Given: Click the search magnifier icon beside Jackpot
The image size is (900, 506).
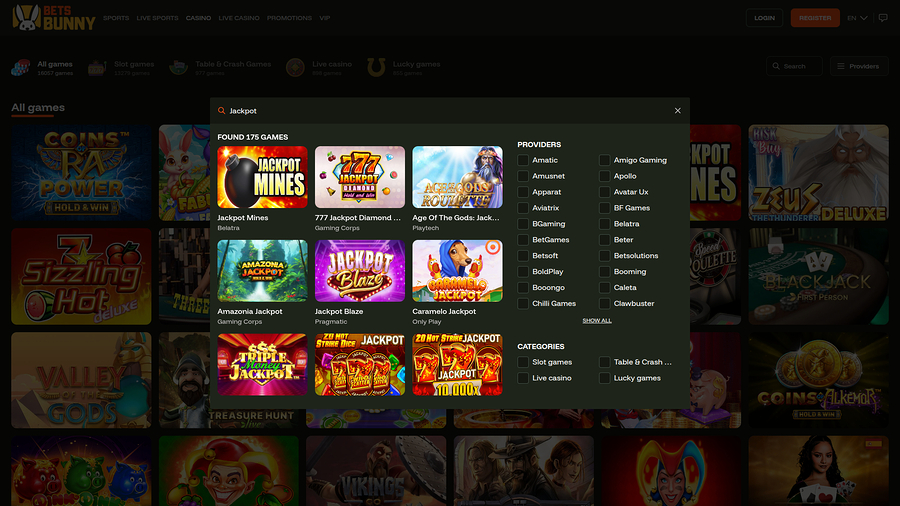Looking at the screenshot, I should [x=222, y=111].
